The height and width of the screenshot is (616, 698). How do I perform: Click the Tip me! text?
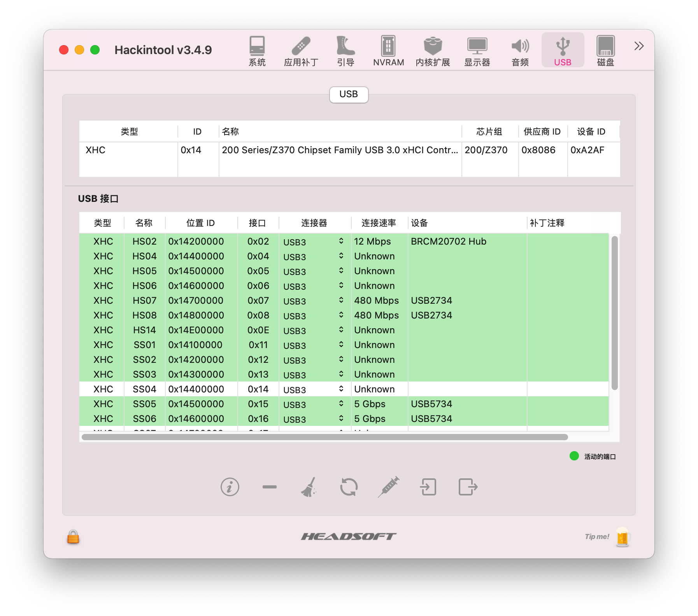[597, 537]
